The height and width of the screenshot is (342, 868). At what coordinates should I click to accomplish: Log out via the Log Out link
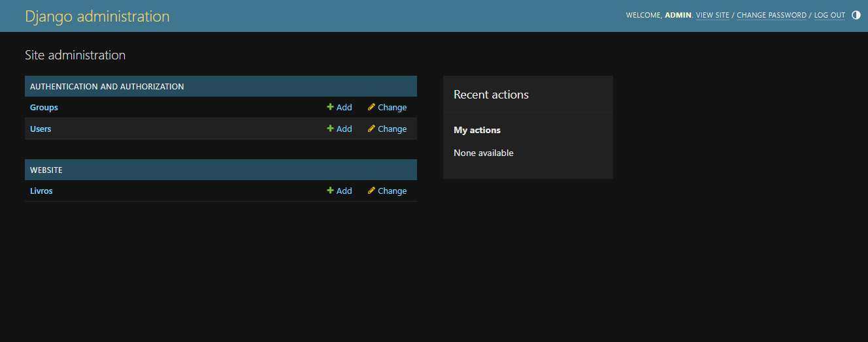coord(829,15)
